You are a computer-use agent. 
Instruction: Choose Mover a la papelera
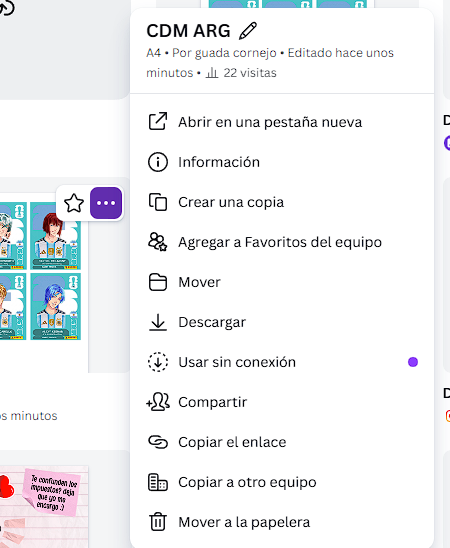coord(282,522)
